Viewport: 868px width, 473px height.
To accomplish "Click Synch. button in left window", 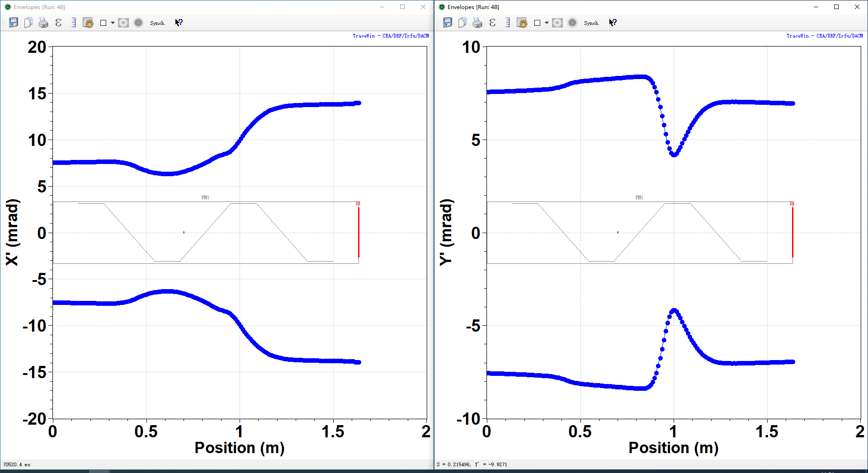I will click(x=157, y=23).
